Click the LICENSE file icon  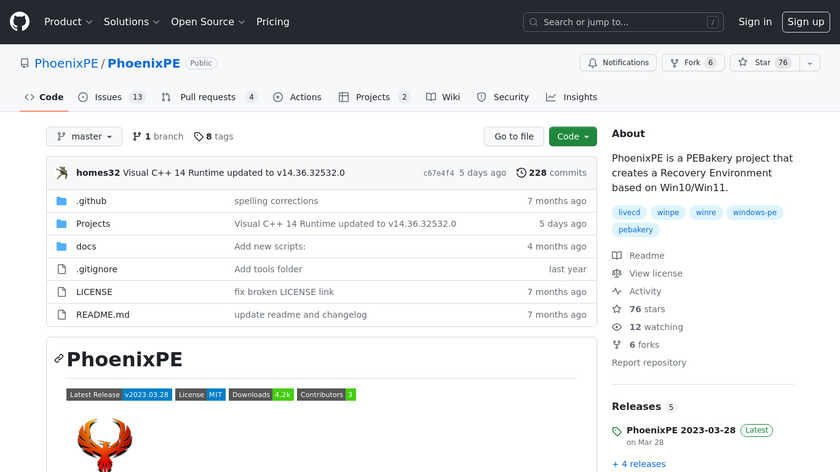62,292
